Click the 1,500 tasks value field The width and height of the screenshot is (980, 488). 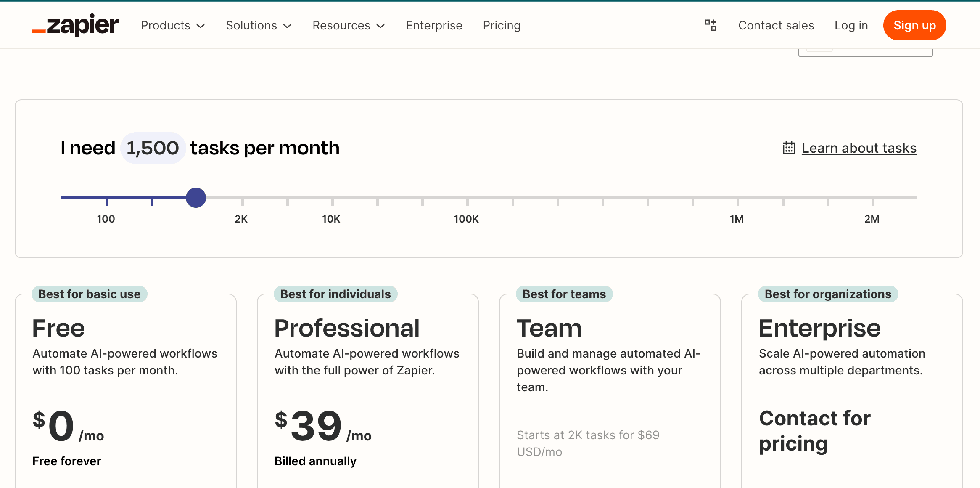pyautogui.click(x=153, y=148)
